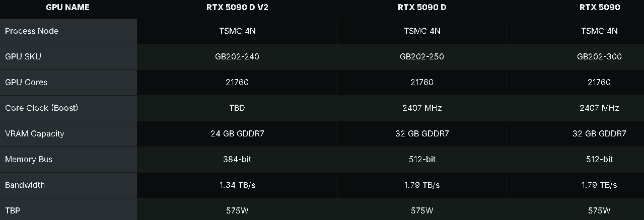Click the 575W value under RTX 5090 D
Image resolution: width=644 pixels, height=220 pixels.
(422, 210)
